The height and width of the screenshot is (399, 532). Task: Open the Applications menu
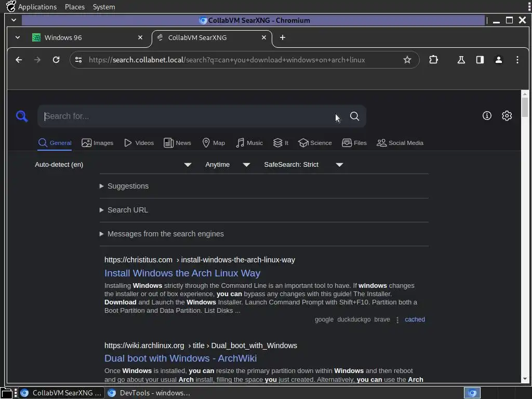click(x=37, y=7)
